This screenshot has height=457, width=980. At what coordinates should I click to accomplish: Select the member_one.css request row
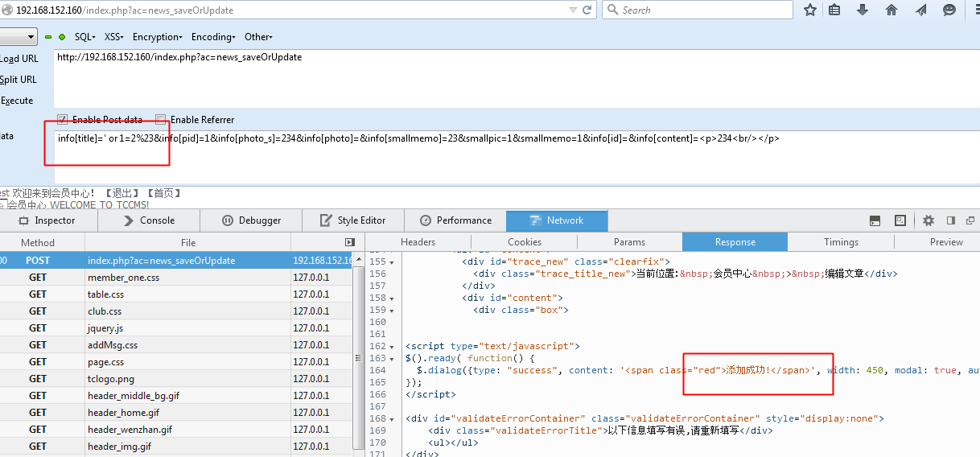click(177, 278)
